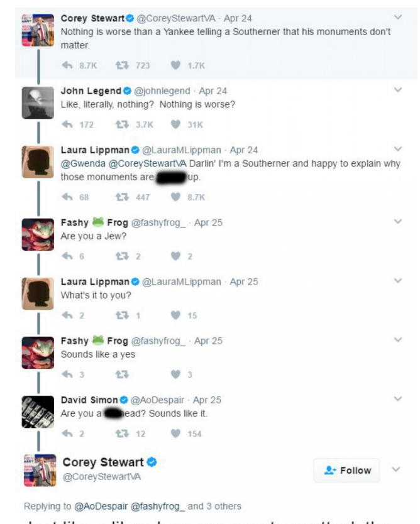Expand options for Corey Stewart's top tweet
420x524 pixels.
(x=397, y=17)
